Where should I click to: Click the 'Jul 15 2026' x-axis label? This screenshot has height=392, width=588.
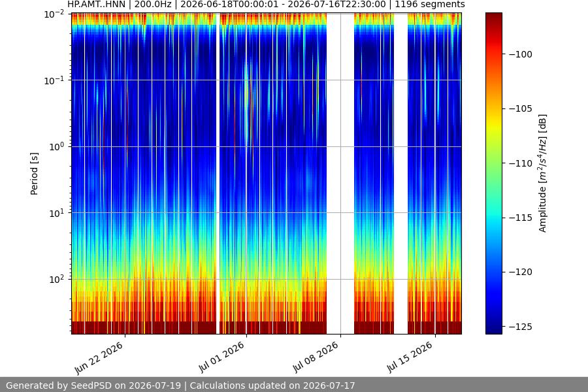pos(410,357)
